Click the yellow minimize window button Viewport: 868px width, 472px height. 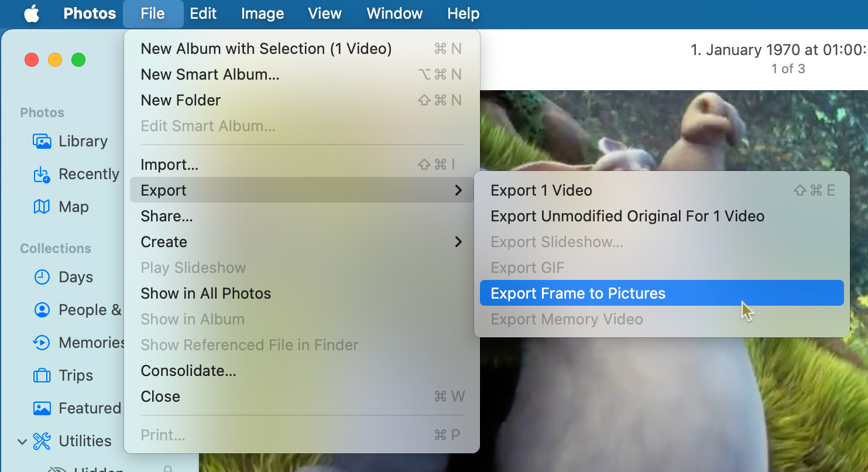[54, 60]
